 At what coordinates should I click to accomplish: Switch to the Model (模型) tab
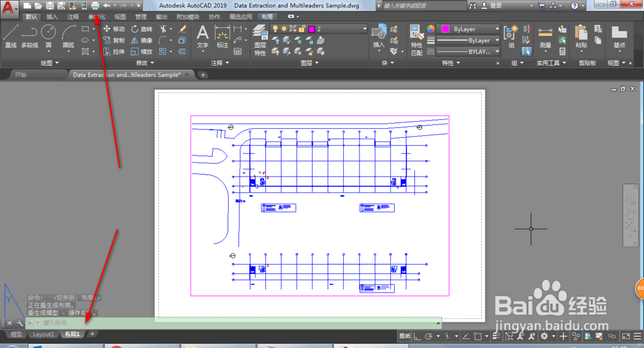coord(16,334)
